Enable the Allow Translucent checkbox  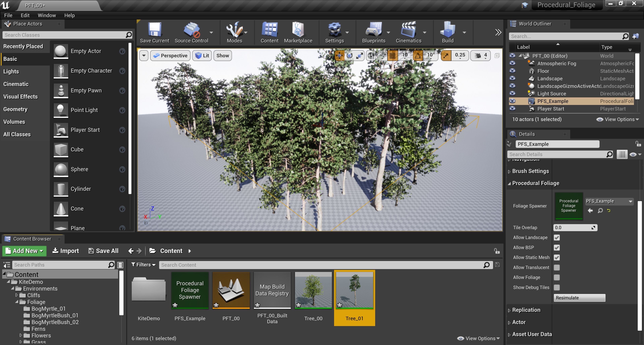(556, 267)
